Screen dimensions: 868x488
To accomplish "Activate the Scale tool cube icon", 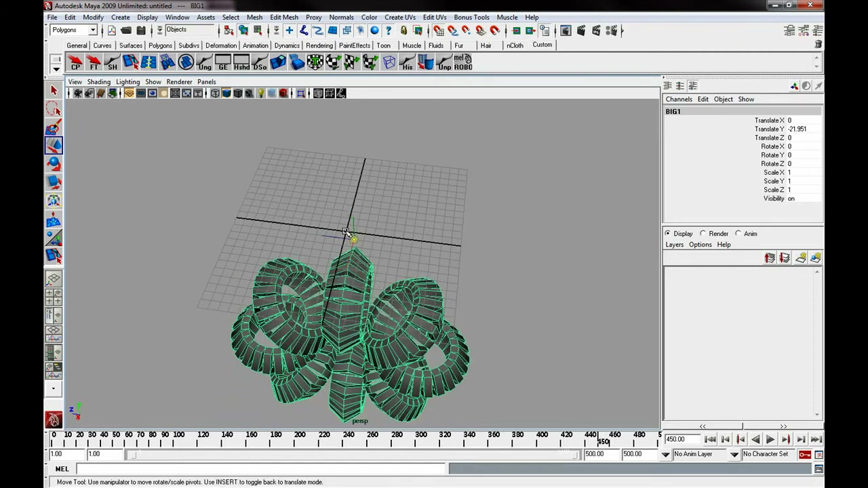I will click(x=54, y=182).
